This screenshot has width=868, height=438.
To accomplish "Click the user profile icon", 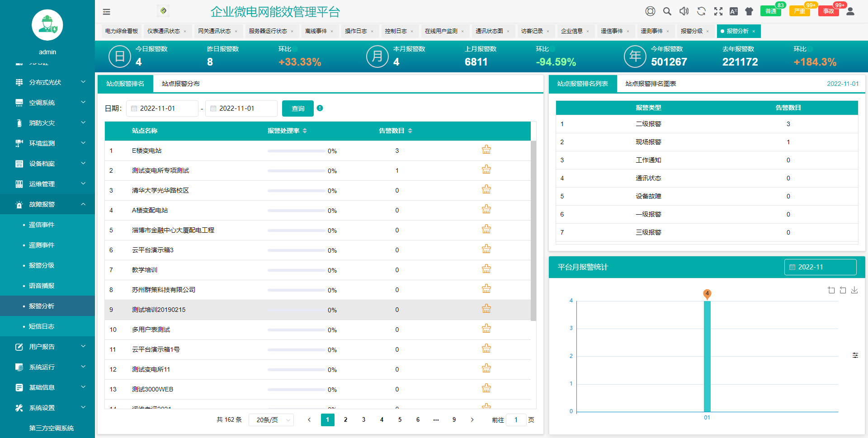I will (x=850, y=11).
